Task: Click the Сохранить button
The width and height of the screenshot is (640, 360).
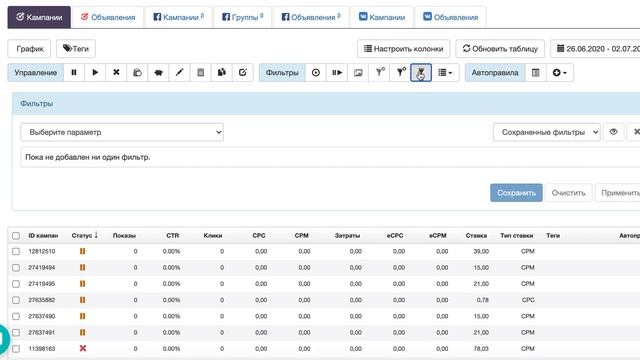Action: click(516, 193)
